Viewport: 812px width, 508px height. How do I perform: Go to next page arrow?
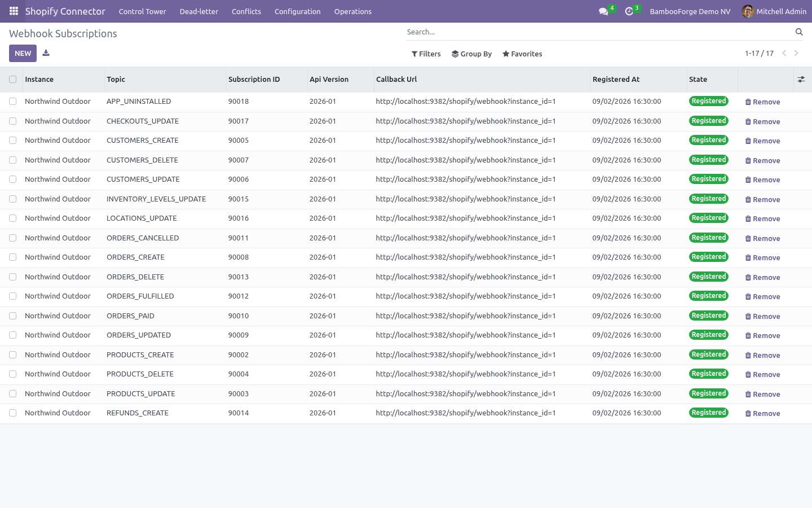[796, 53]
